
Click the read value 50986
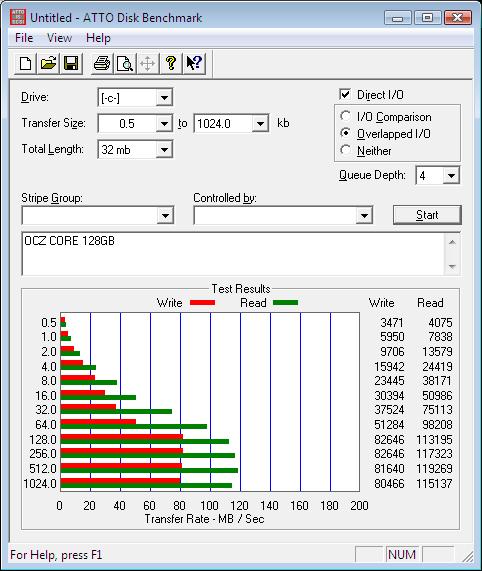437,395
